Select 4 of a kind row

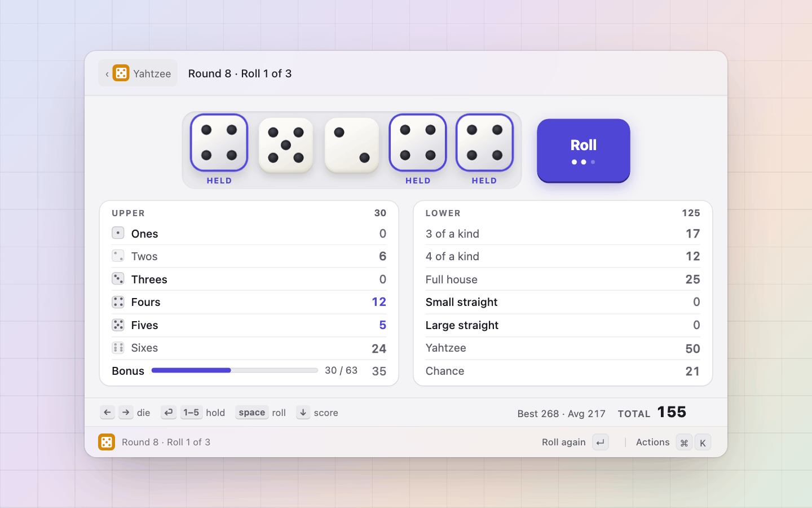(x=563, y=256)
